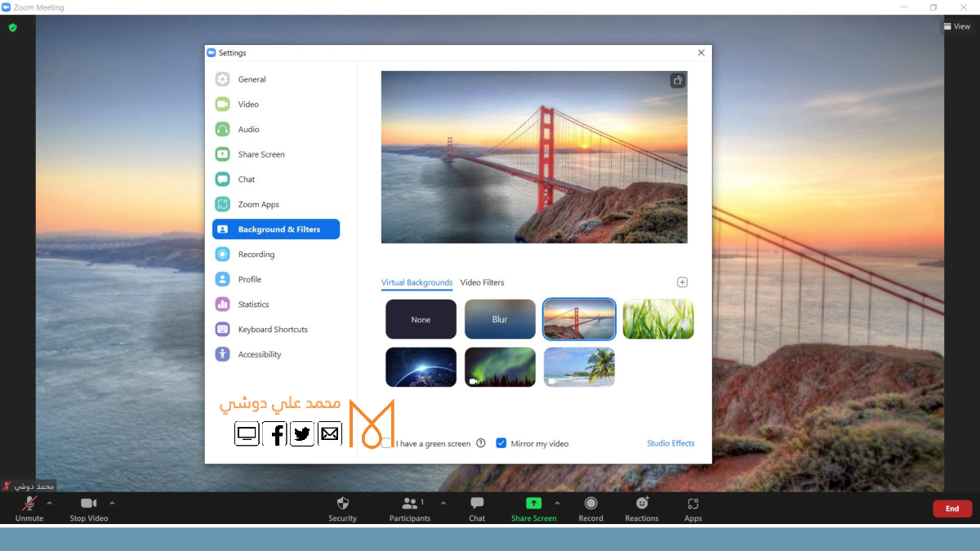
Task: Open the Apps icon in meeting toolbar
Action: (693, 504)
